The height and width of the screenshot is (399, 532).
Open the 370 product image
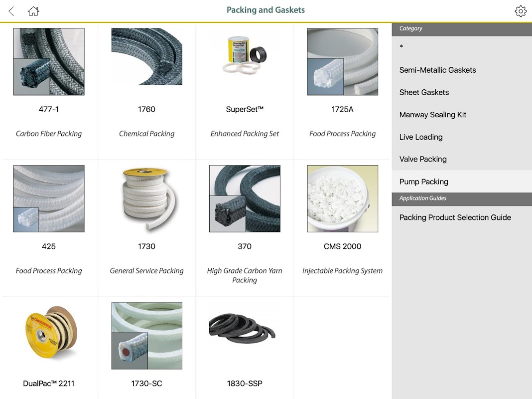coord(245,199)
